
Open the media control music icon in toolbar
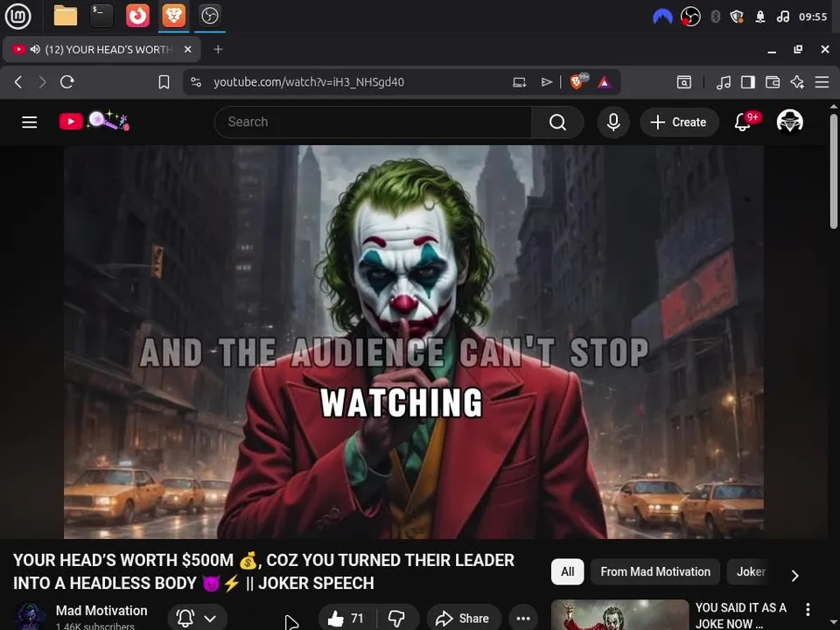tap(724, 82)
